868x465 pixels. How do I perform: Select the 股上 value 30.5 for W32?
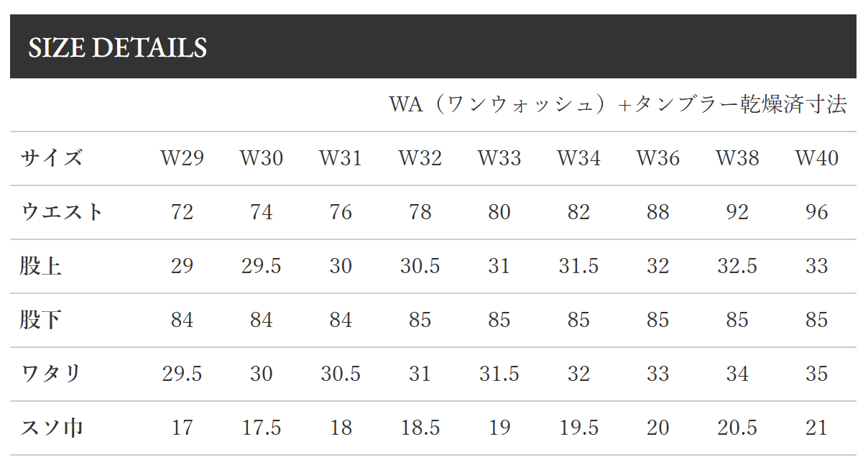[420, 266]
